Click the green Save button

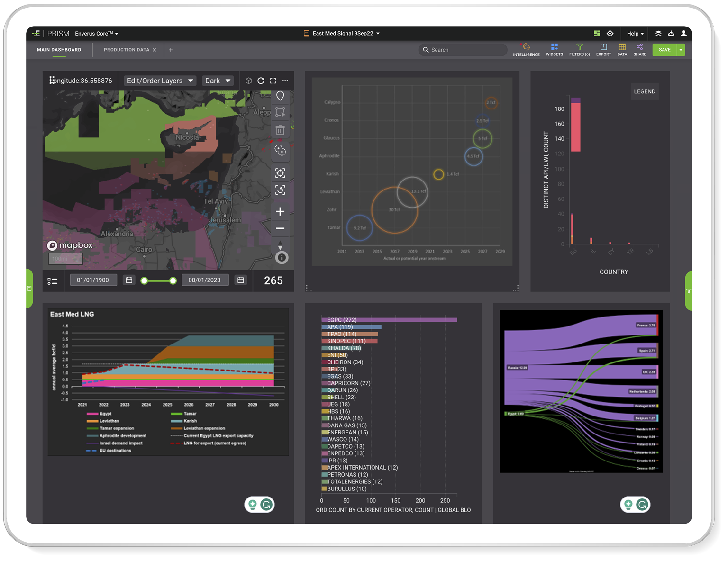[664, 50]
